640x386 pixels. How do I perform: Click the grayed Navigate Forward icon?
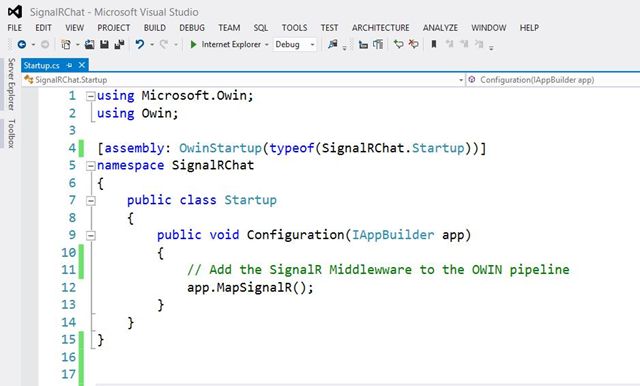pyautogui.click(x=45, y=44)
